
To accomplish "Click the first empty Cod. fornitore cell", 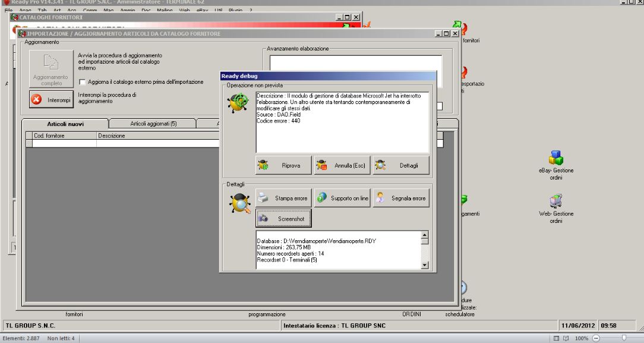I will coord(65,143).
